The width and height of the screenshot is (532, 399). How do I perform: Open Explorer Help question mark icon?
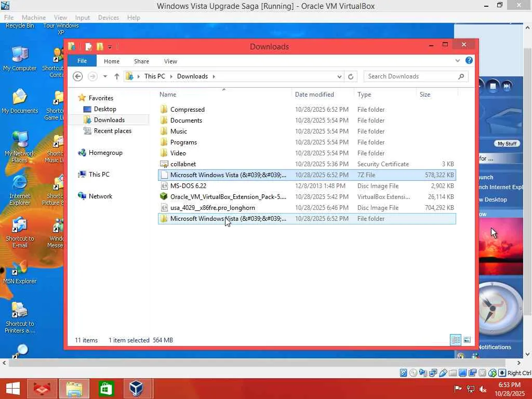[x=469, y=60]
